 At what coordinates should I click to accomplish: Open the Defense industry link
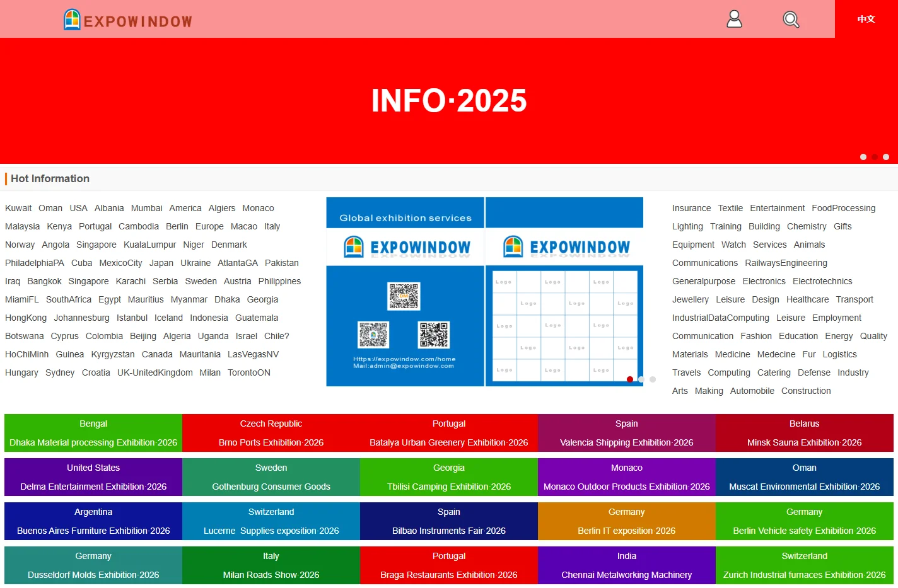pyautogui.click(x=814, y=372)
